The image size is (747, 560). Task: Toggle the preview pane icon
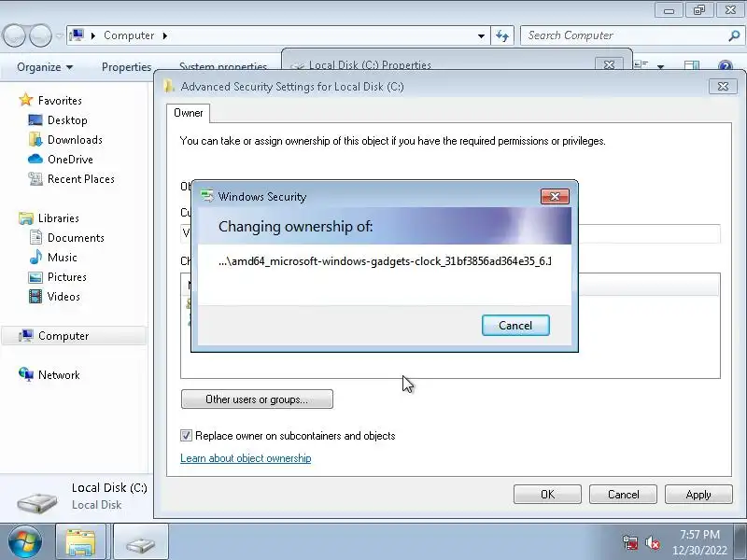pyautogui.click(x=691, y=65)
